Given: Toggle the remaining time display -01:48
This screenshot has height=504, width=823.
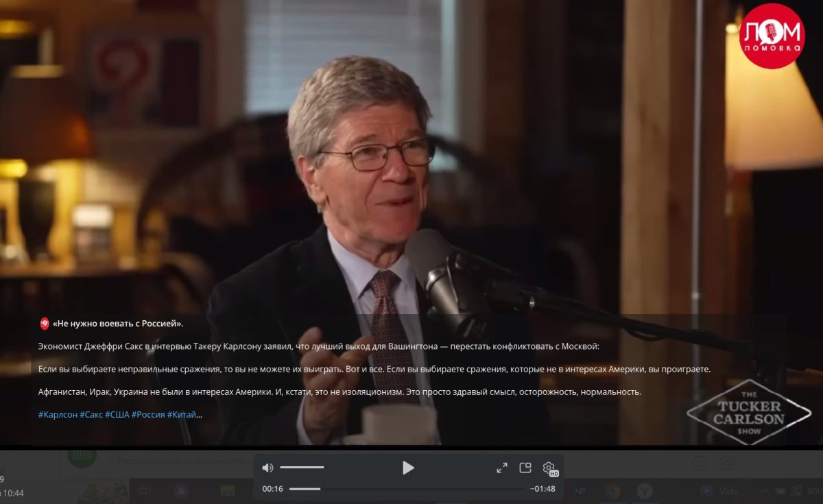Looking at the screenshot, I should [x=542, y=489].
